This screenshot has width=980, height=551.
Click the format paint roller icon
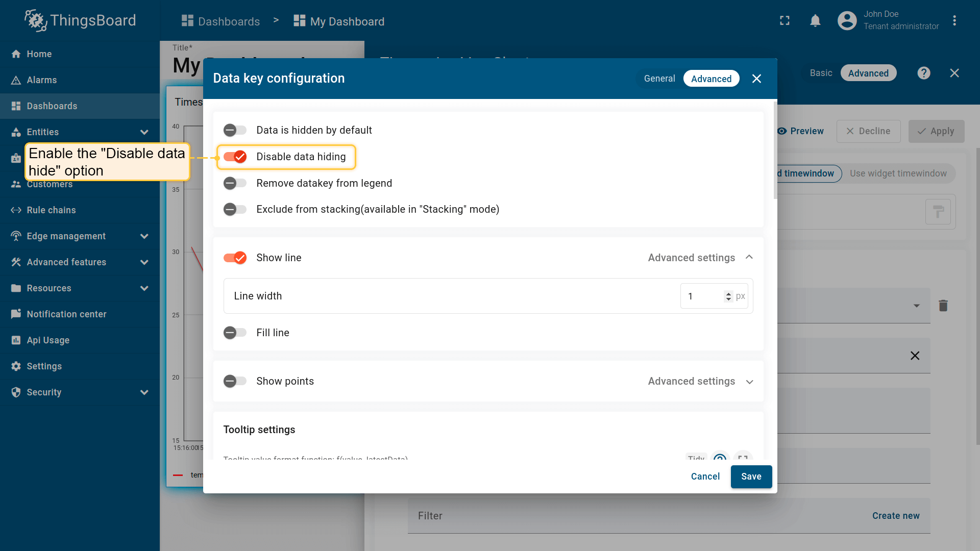(938, 212)
